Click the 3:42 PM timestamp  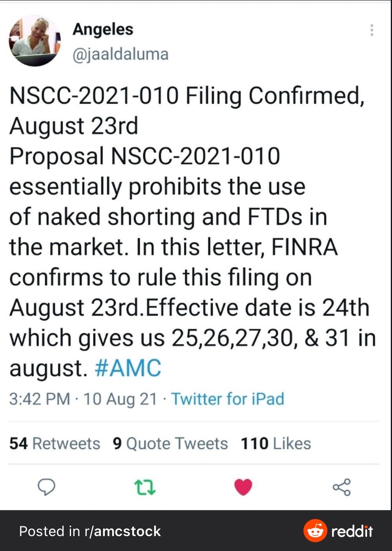[40, 399]
